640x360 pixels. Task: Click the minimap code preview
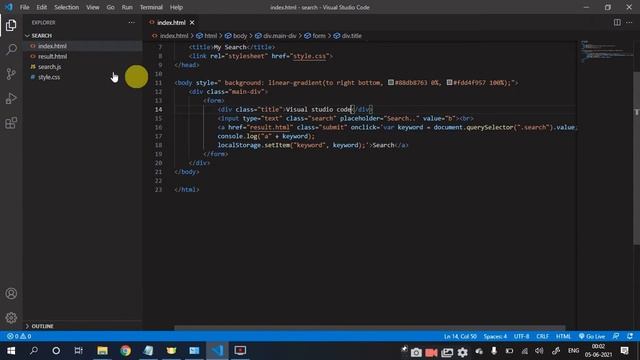606,51
